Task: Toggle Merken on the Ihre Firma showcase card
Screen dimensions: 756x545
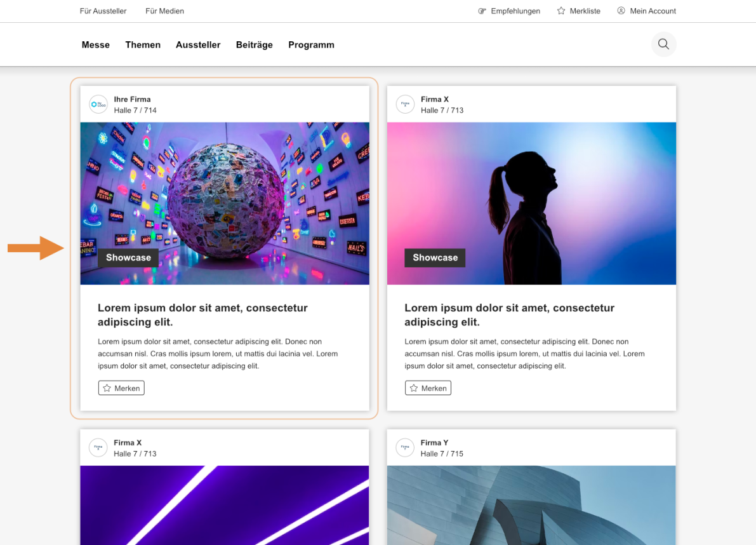Action: (121, 387)
